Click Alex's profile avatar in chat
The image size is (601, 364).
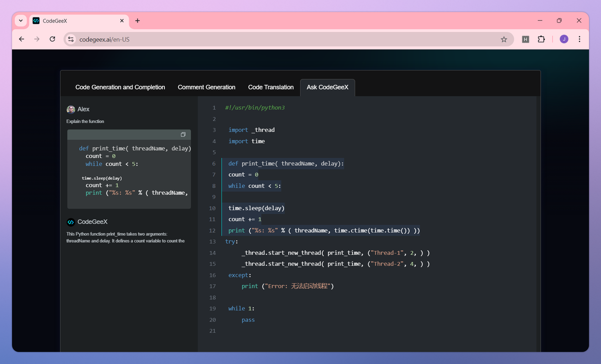click(x=71, y=109)
